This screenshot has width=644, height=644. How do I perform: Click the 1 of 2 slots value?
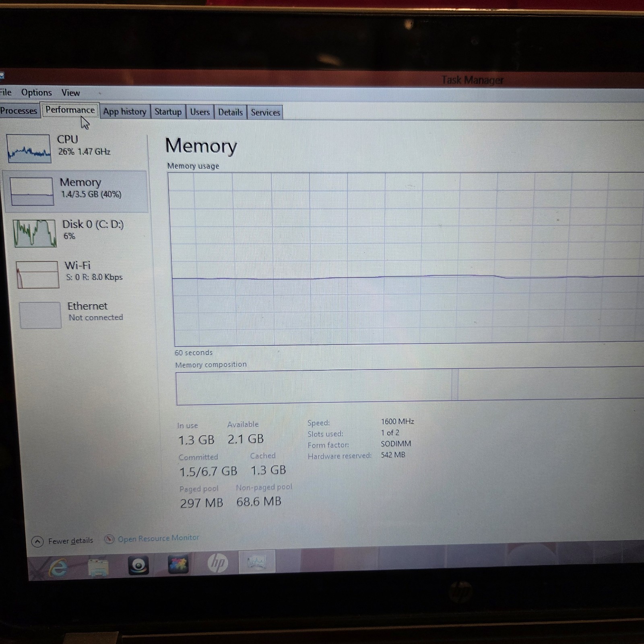click(390, 433)
